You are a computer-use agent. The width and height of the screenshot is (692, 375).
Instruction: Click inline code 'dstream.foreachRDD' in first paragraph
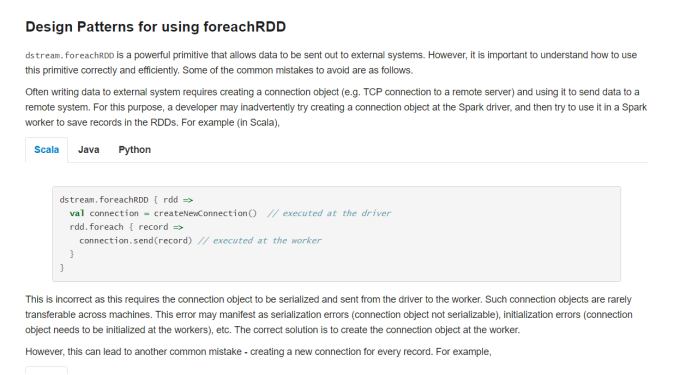pos(70,55)
